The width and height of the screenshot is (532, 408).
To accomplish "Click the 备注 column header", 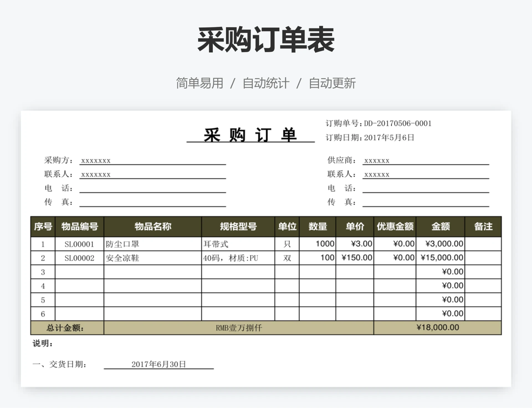I will (483, 227).
